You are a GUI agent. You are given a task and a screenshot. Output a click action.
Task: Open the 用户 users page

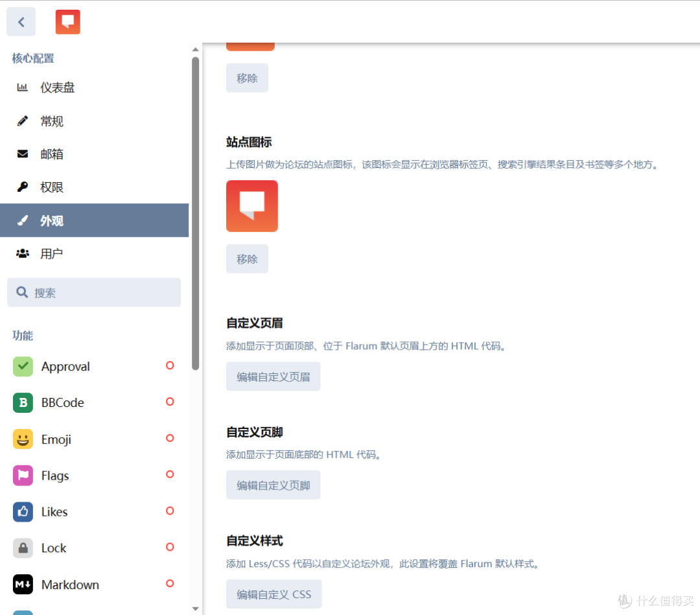click(x=94, y=253)
